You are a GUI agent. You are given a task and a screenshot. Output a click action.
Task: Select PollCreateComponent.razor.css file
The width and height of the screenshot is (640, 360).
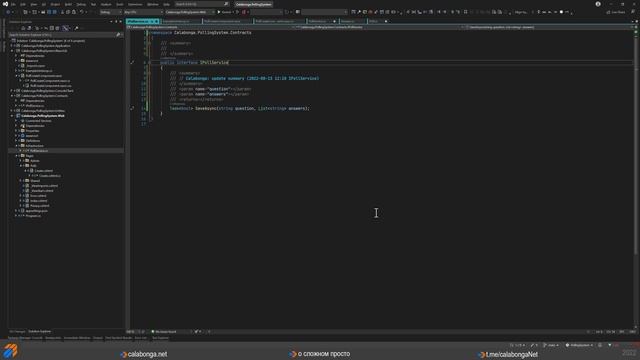(51, 86)
